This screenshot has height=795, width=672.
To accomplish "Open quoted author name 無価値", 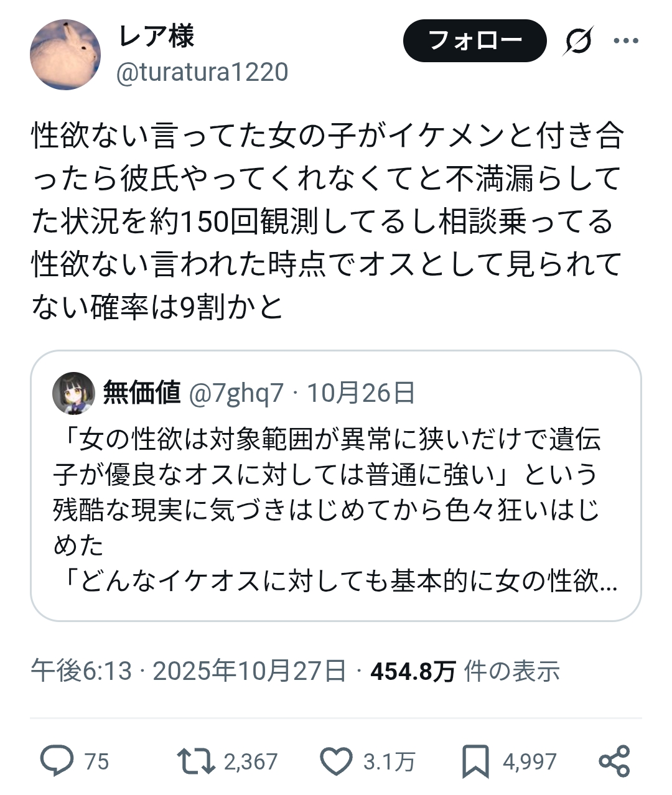I will [x=141, y=393].
